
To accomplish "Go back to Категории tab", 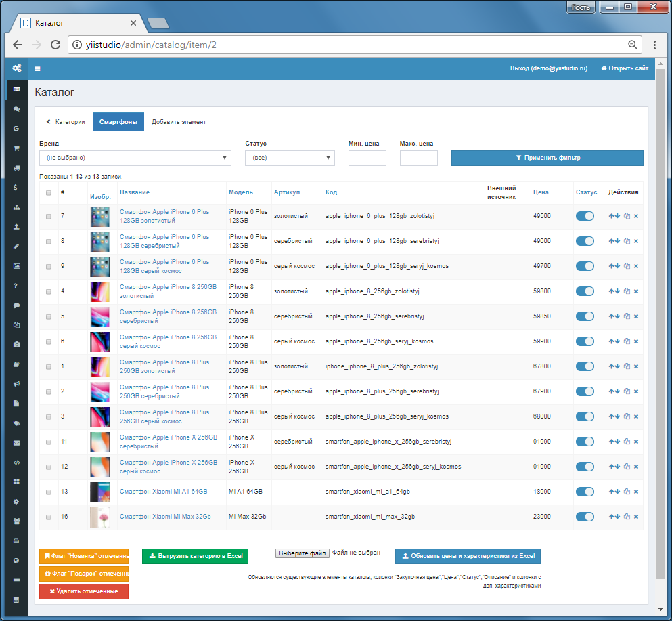I will tap(66, 122).
